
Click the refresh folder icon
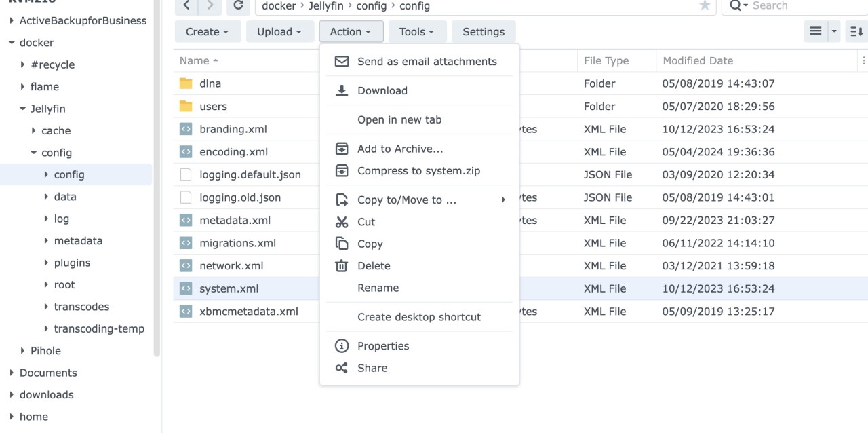(238, 6)
